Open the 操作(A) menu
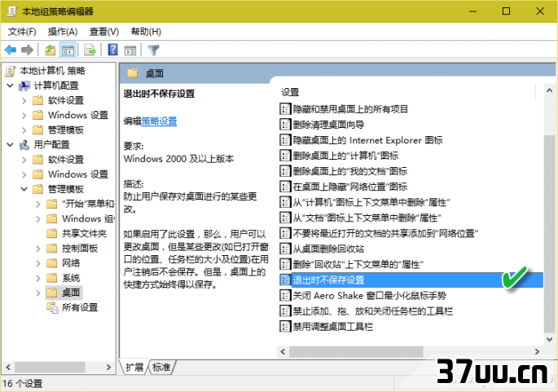The width and height of the screenshot is (558, 392). click(x=63, y=32)
